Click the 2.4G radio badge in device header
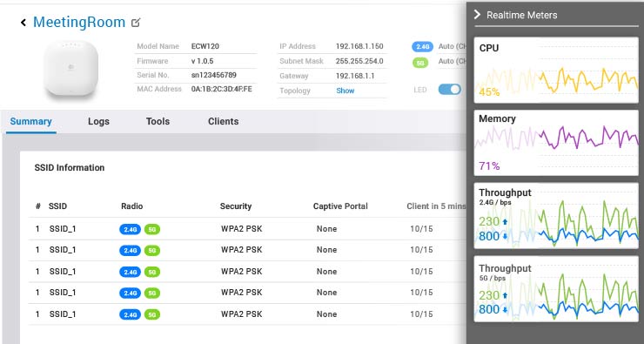Image resolution: width=644 pixels, height=344 pixels. coord(423,47)
